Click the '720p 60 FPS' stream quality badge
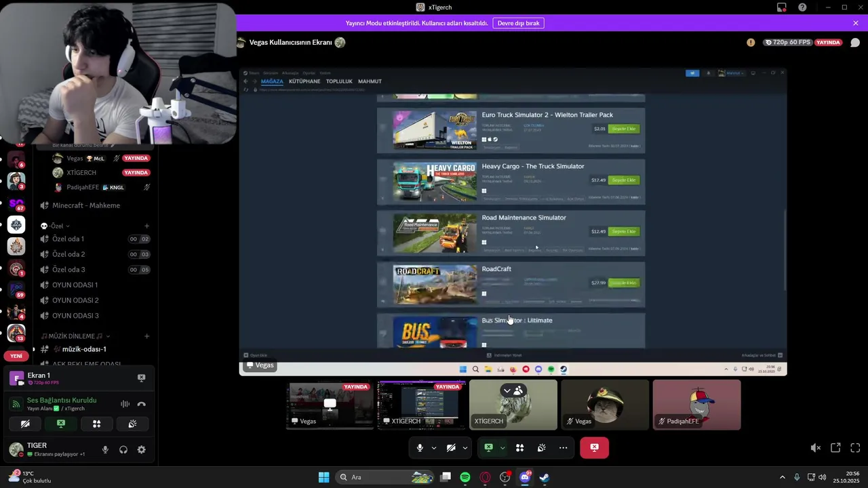Screen dimensions: 868x488 click(787, 42)
